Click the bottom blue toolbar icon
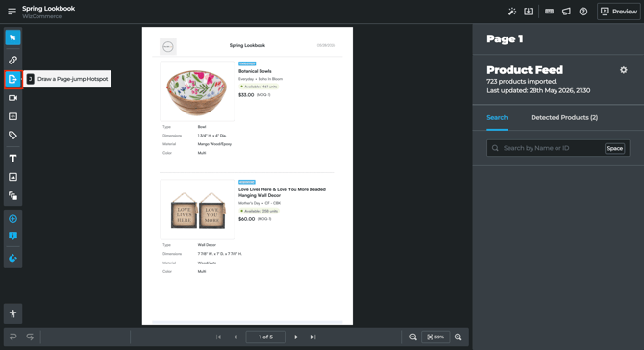644x350 pixels. tap(12, 258)
